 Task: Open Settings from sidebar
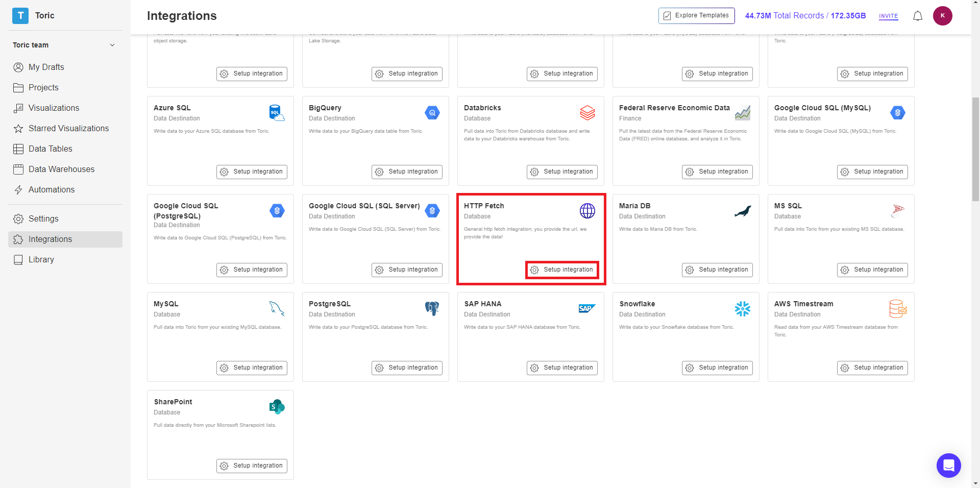coord(65,218)
